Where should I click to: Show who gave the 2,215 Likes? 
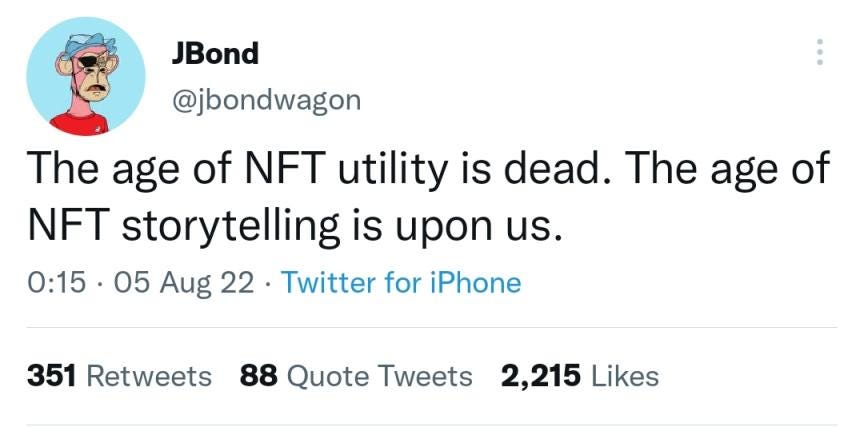(580, 376)
